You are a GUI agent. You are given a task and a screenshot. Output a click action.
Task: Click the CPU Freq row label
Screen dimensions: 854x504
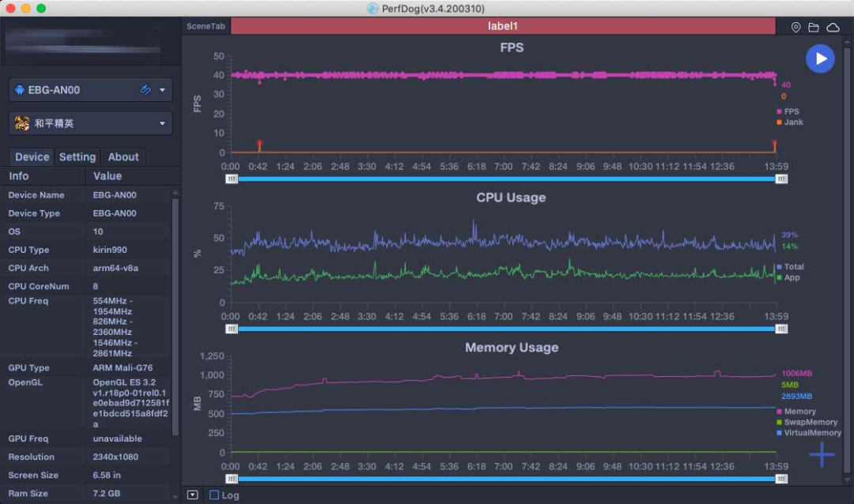coord(28,301)
